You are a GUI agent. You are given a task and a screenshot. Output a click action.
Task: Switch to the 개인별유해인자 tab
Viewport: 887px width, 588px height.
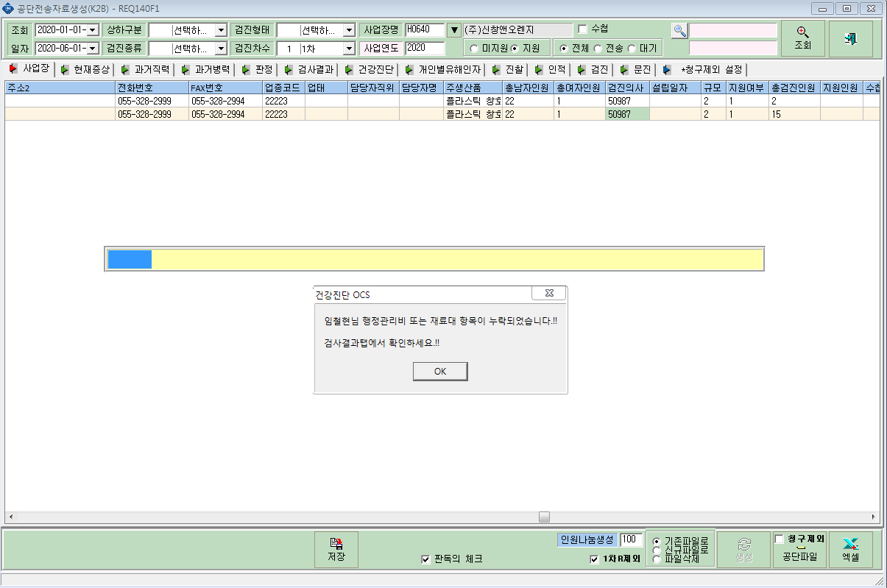coord(444,70)
